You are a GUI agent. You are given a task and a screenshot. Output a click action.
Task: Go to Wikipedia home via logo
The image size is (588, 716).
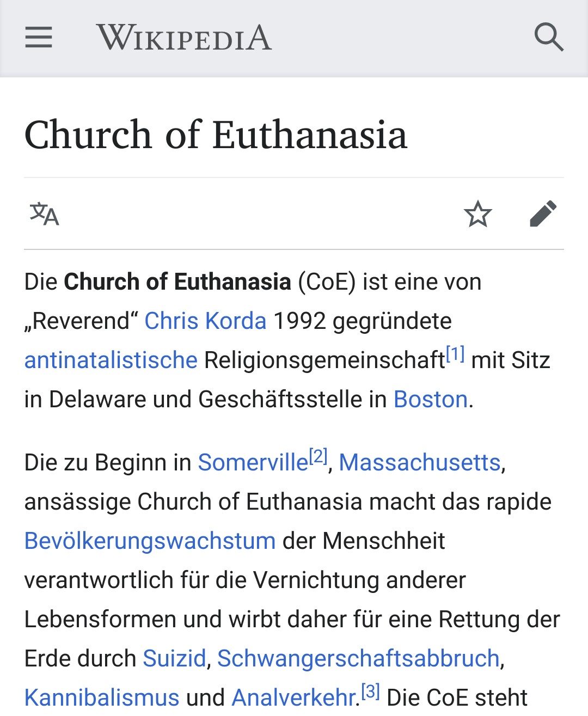[x=184, y=38]
